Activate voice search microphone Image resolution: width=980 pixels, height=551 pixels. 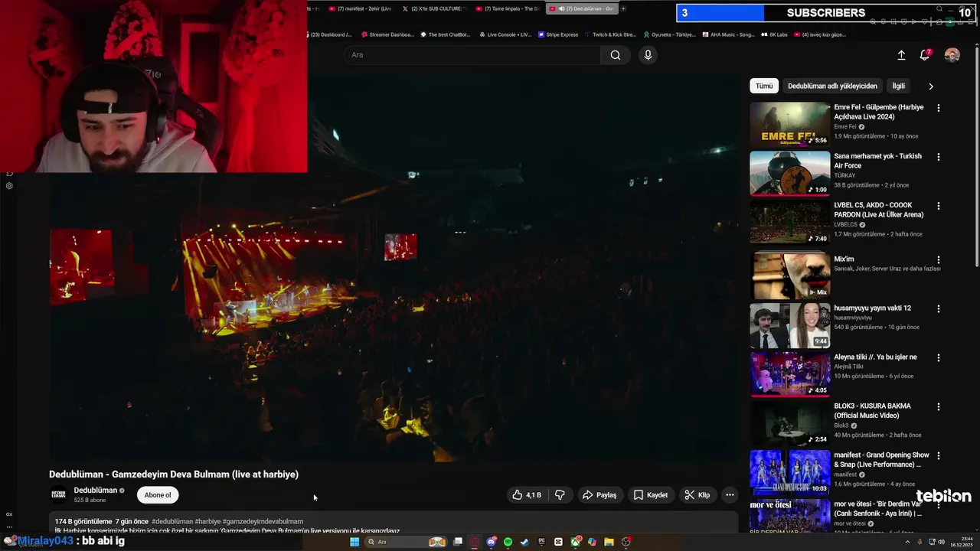648,55
